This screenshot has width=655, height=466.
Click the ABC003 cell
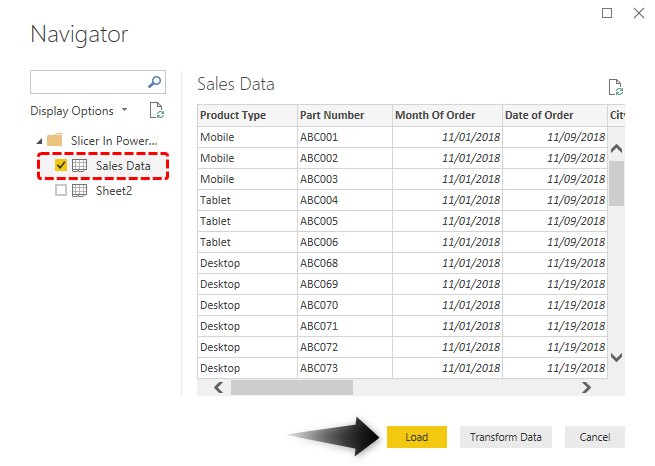(x=345, y=179)
